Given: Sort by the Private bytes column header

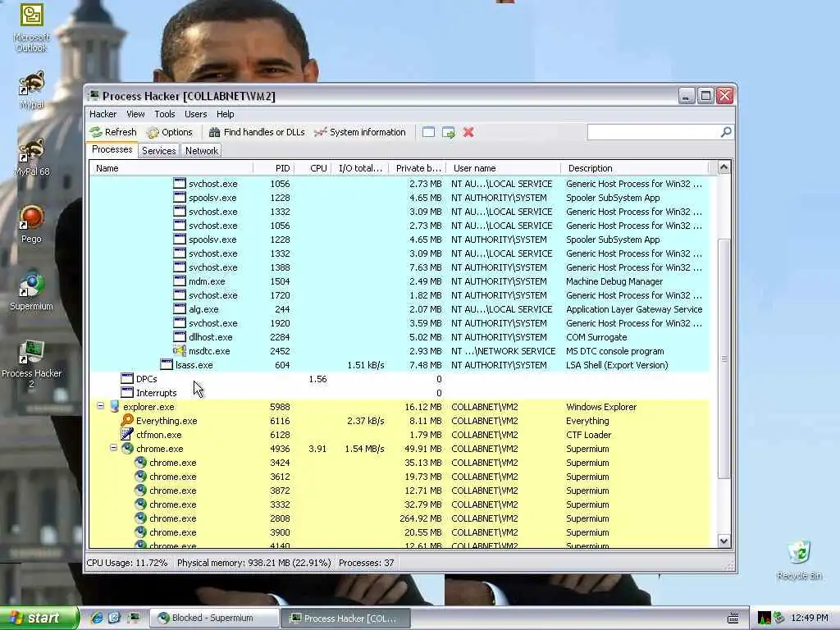Looking at the screenshot, I should pyautogui.click(x=418, y=168).
